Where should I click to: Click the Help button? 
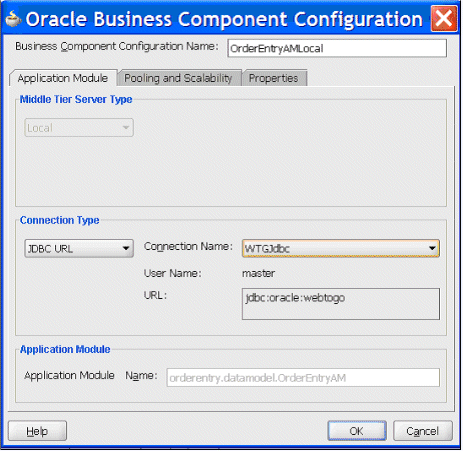pyautogui.click(x=37, y=431)
